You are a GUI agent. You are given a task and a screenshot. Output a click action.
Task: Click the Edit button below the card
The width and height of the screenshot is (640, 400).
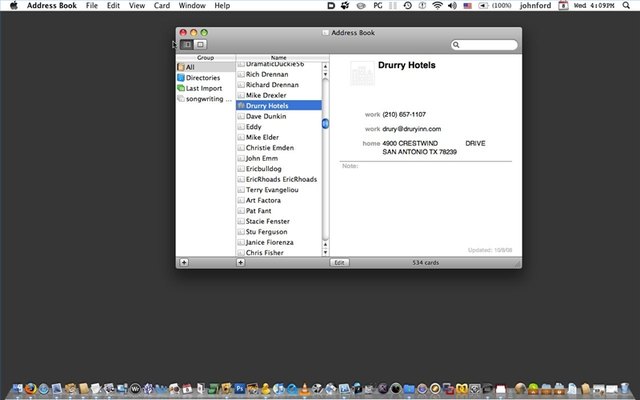[340, 262]
